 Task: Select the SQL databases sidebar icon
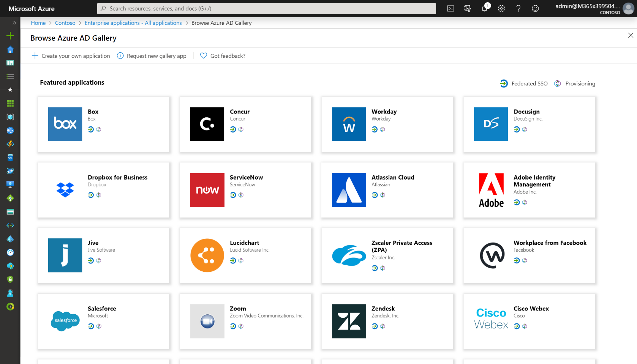click(10, 158)
